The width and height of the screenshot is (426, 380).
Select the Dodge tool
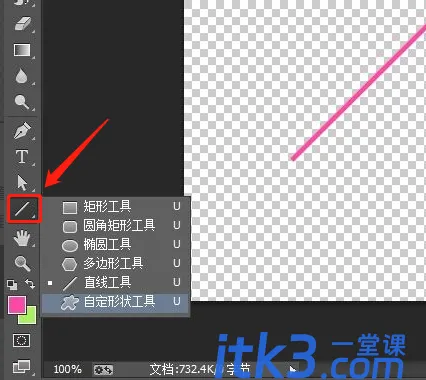coord(22,102)
